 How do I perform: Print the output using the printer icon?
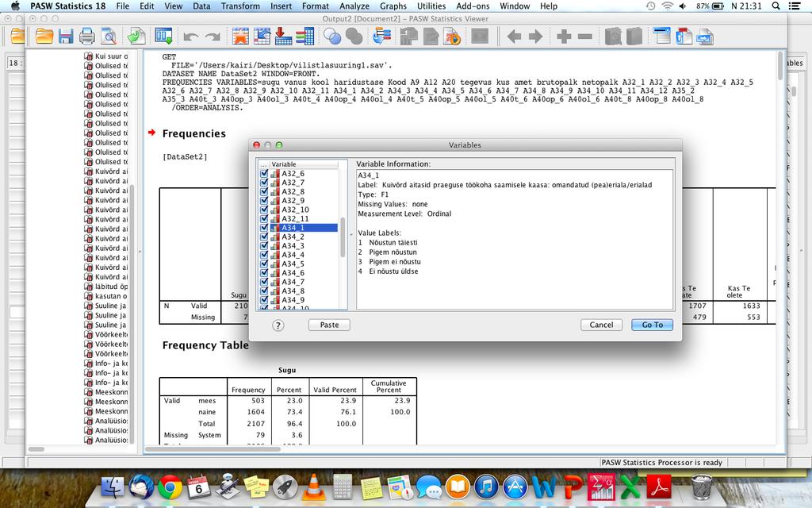(87, 37)
